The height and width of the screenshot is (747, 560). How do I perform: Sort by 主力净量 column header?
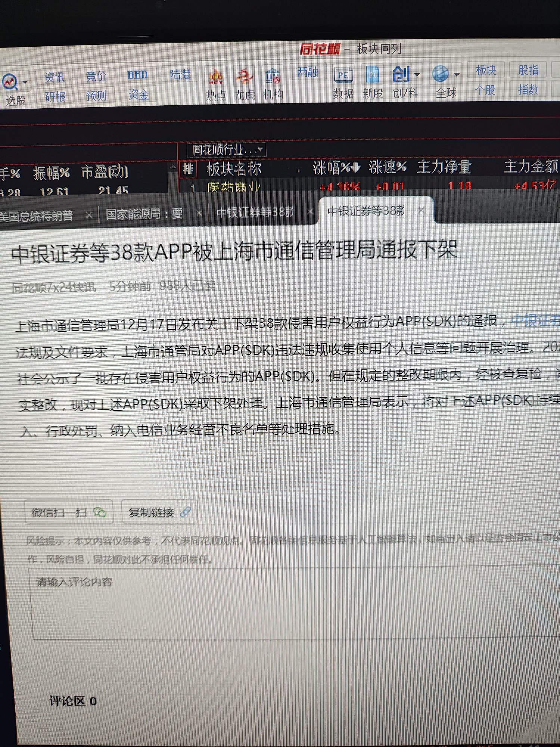point(445,166)
